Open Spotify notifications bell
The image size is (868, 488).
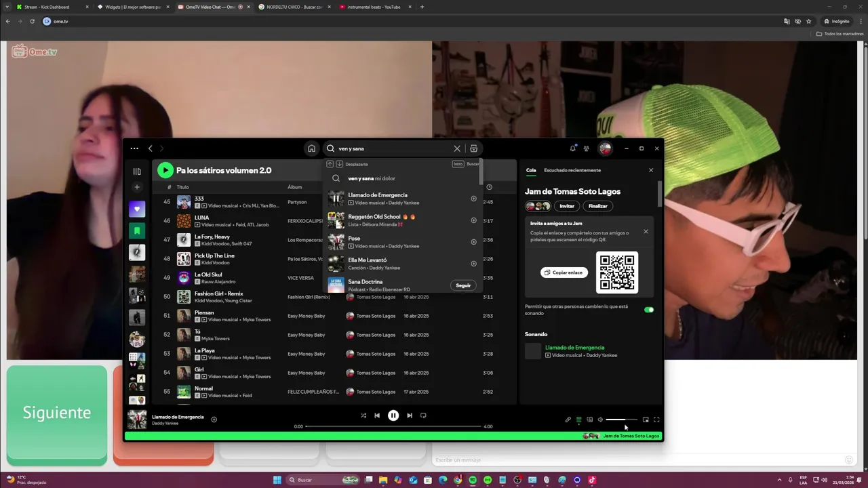click(573, 148)
